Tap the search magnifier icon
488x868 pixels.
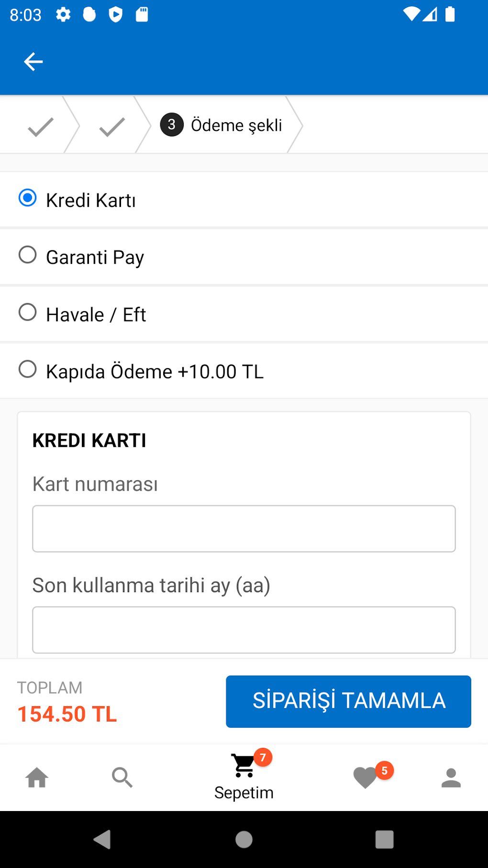tap(122, 778)
